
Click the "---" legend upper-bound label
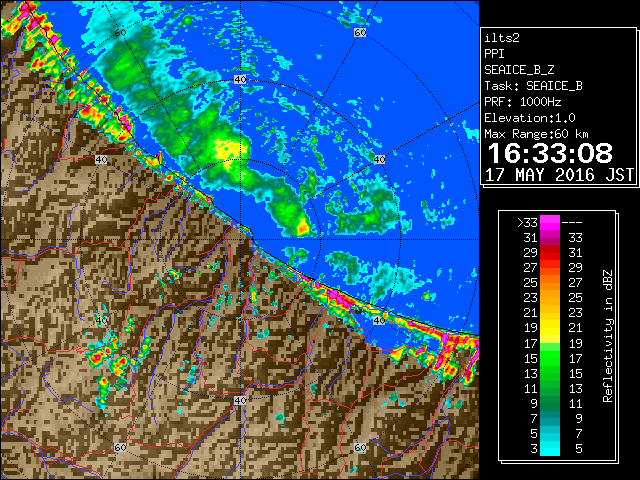click(x=572, y=223)
